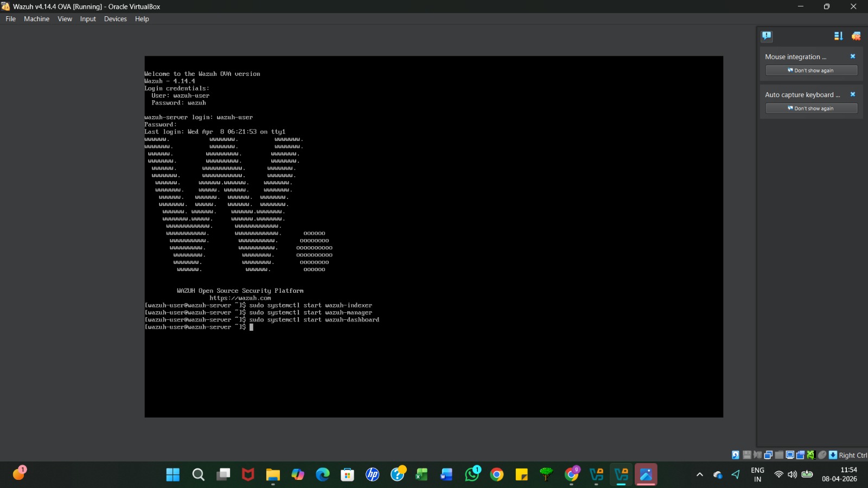The height and width of the screenshot is (488, 868).
Task: Restore down the VirtualBox window
Action: pos(827,7)
